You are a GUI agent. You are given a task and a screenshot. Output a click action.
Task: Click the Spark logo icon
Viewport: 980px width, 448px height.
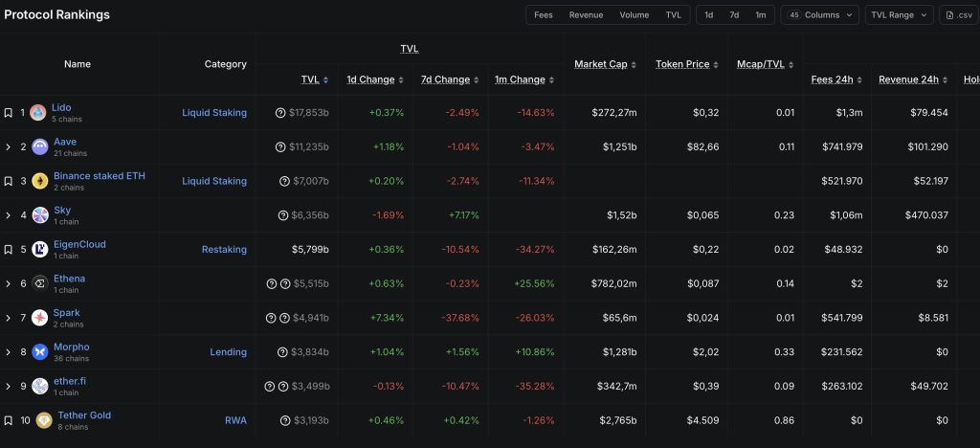tap(40, 318)
